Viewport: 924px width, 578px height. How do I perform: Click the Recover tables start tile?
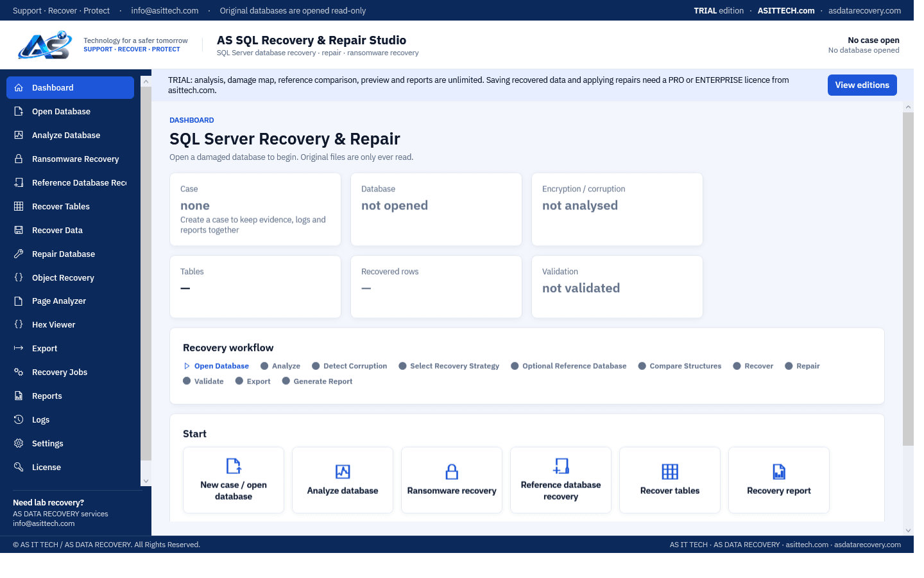(670, 480)
